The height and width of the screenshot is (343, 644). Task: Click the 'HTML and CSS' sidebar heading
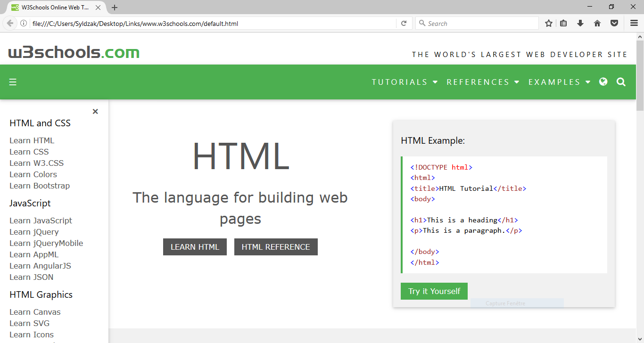tap(40, 123)
